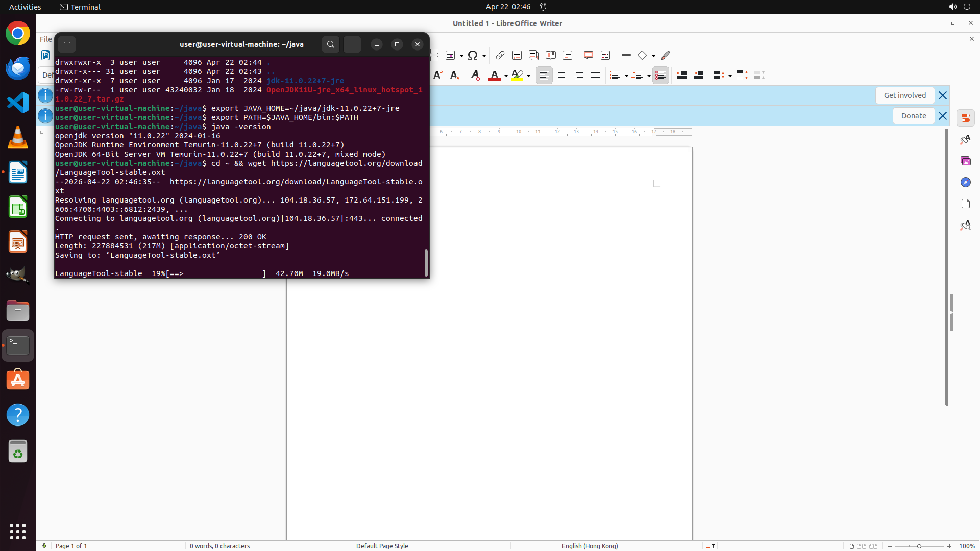
Task: Open the terminal search tool
Action: (x=331, y=44)
